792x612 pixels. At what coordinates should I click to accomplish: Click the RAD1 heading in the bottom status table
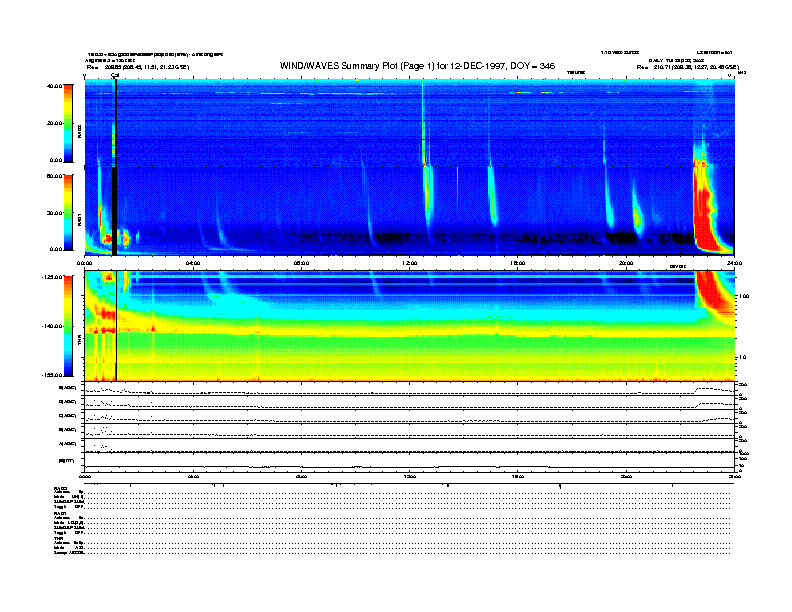point(60,514)
